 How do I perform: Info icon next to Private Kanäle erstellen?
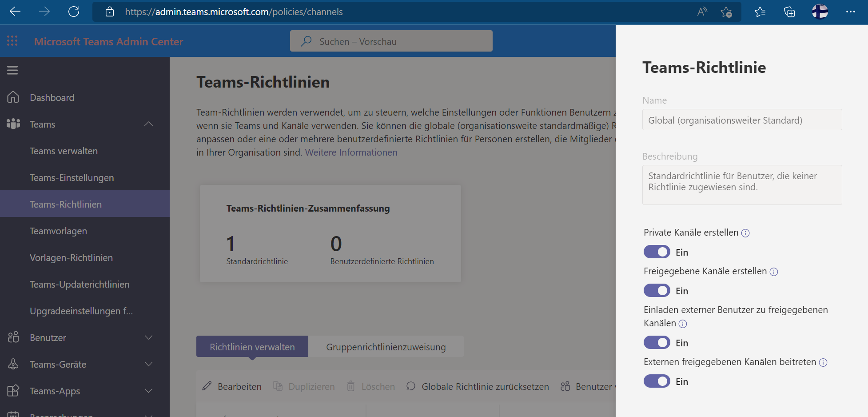[x=745, y=233]
